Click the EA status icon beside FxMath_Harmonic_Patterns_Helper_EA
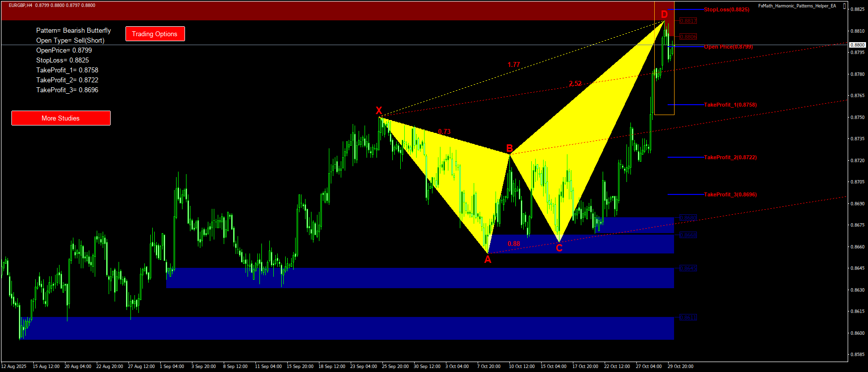The height and width of the screenshot is (372, 868). 845,6
